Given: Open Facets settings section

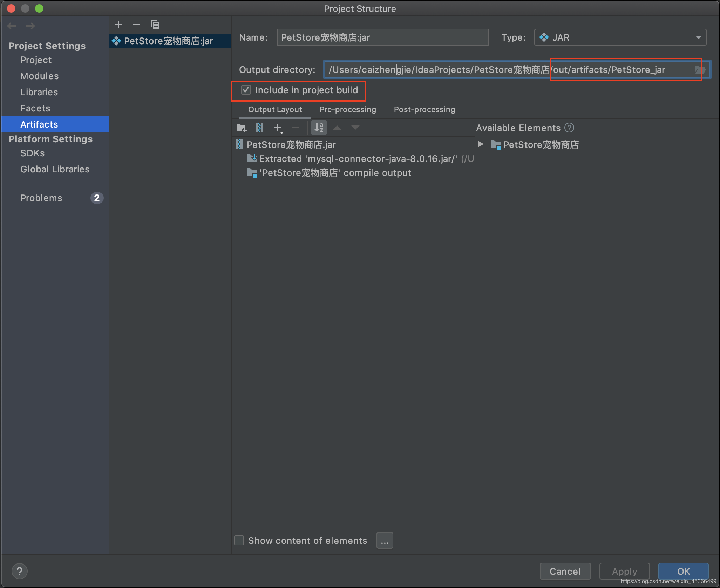Looking at the screenshot, I should [35, 108].
